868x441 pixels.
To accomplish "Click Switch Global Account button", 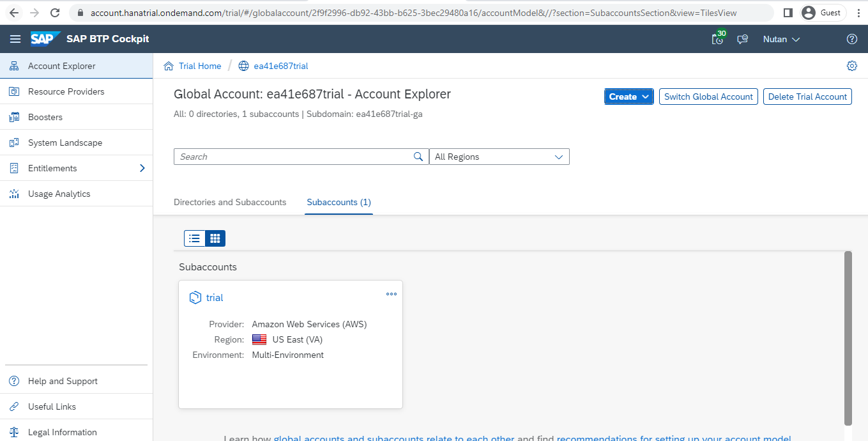I will coord(708,97).
